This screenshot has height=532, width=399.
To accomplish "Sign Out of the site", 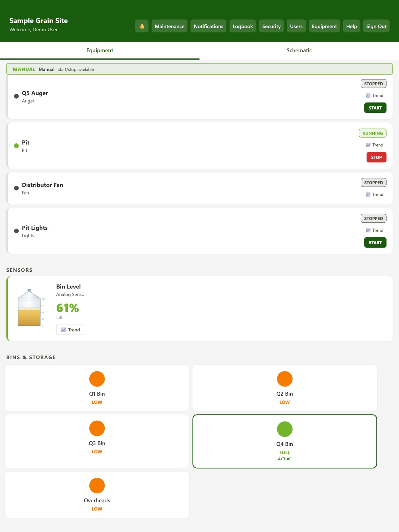I will click(x=376, y=26).
